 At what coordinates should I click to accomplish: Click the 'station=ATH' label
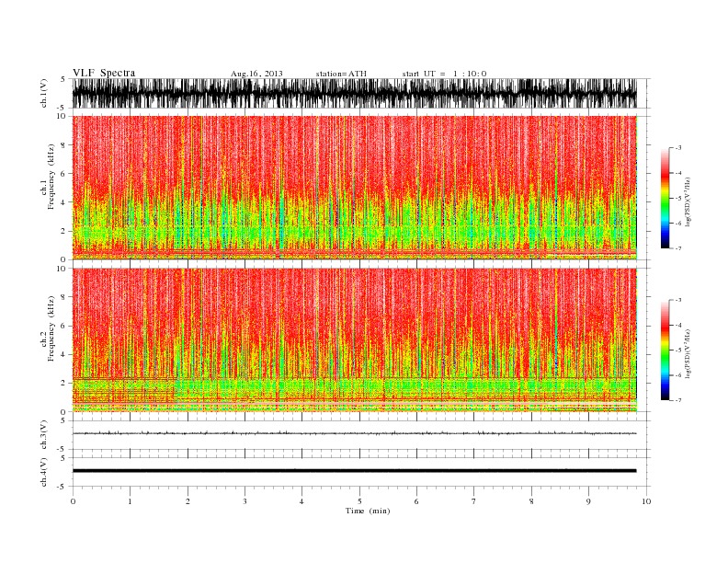(341, 74)
